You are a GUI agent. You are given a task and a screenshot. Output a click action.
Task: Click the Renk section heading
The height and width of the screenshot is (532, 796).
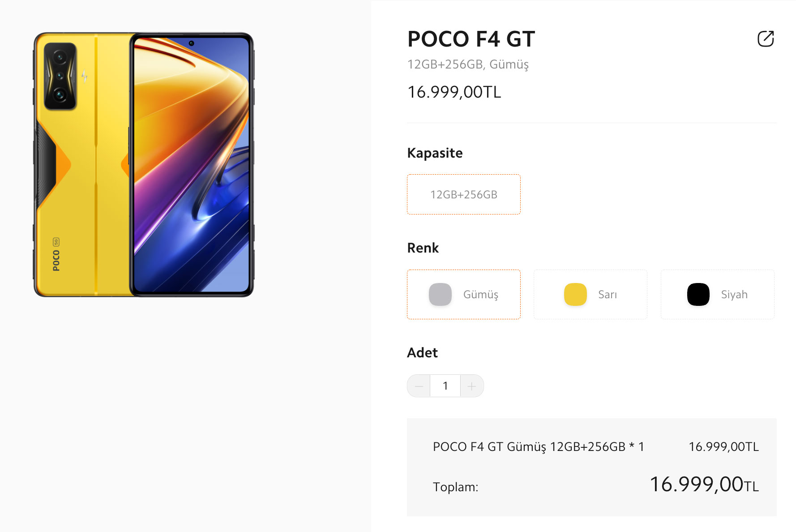[423, 248]
